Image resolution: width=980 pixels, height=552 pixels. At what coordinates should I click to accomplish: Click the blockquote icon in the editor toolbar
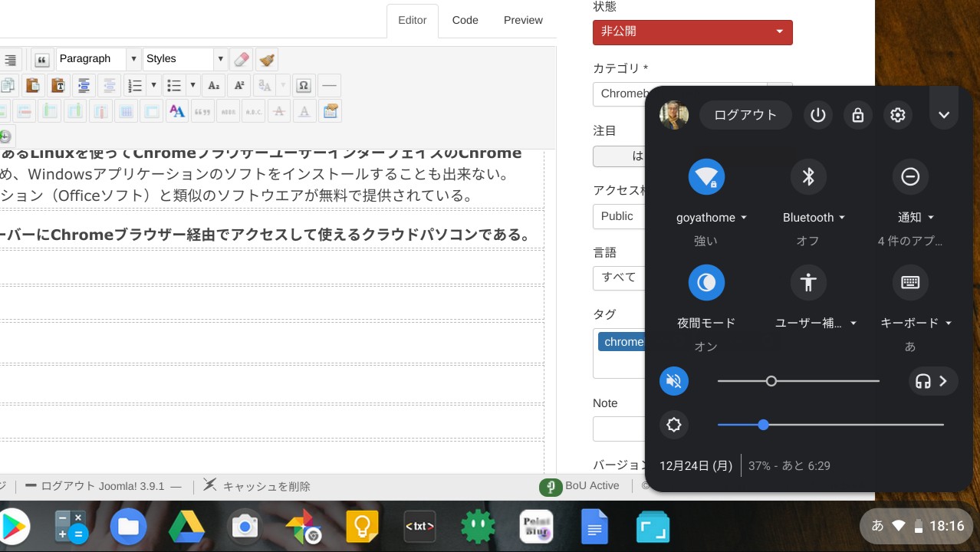[42, 59]
